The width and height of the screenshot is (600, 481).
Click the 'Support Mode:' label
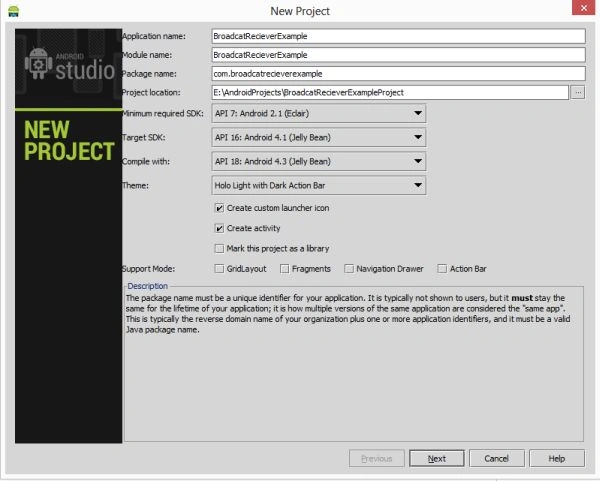[x=148, y=269]
